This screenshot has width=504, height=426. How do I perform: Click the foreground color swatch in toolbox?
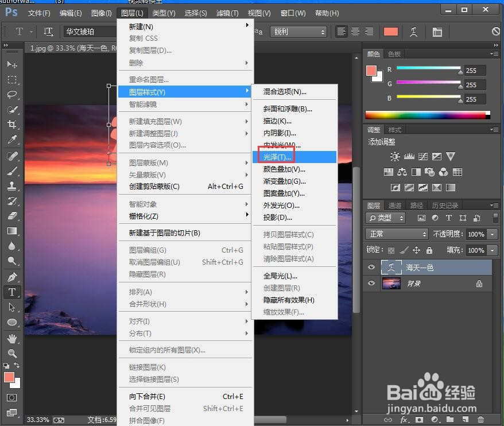(9, 377)
